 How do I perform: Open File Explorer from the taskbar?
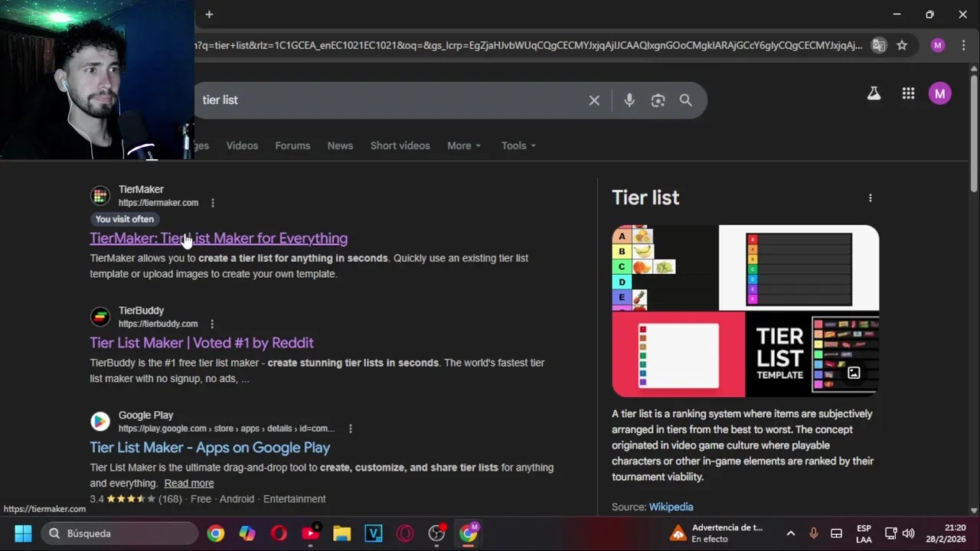tap(341, 533)
